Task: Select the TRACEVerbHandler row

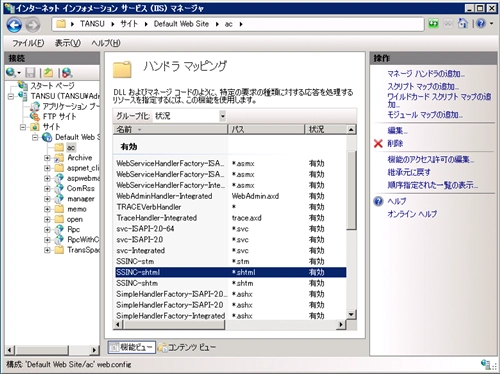Action: (x=231, y=207)
